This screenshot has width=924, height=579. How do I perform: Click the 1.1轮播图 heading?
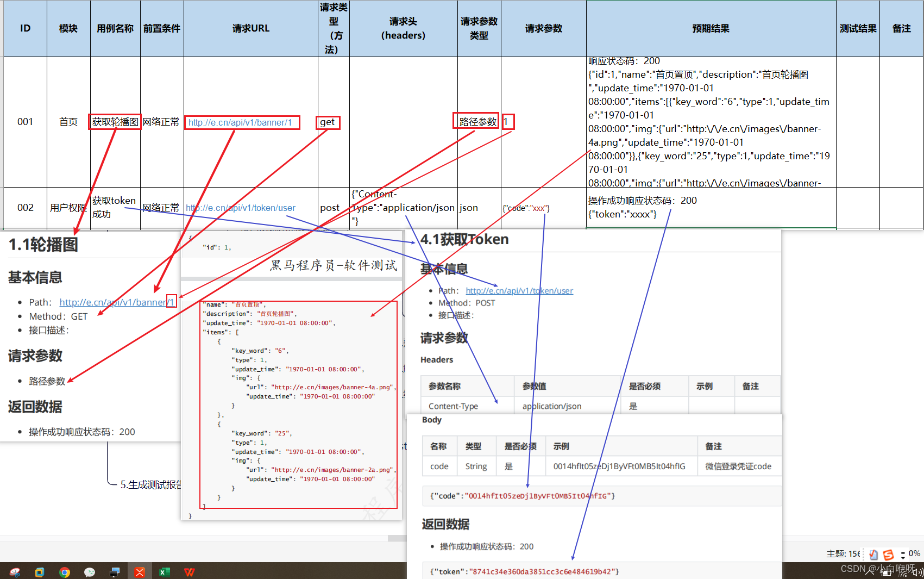(x=43, y=245)
